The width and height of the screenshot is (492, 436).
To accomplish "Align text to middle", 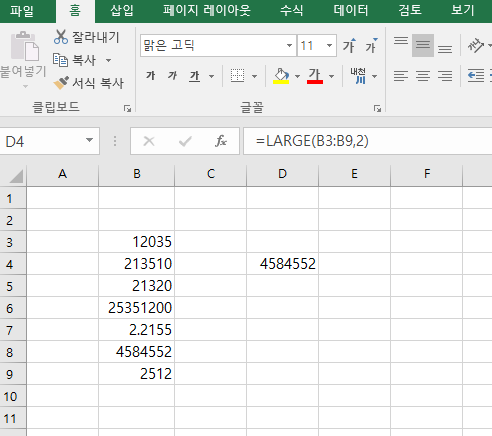I will (423, 45).
